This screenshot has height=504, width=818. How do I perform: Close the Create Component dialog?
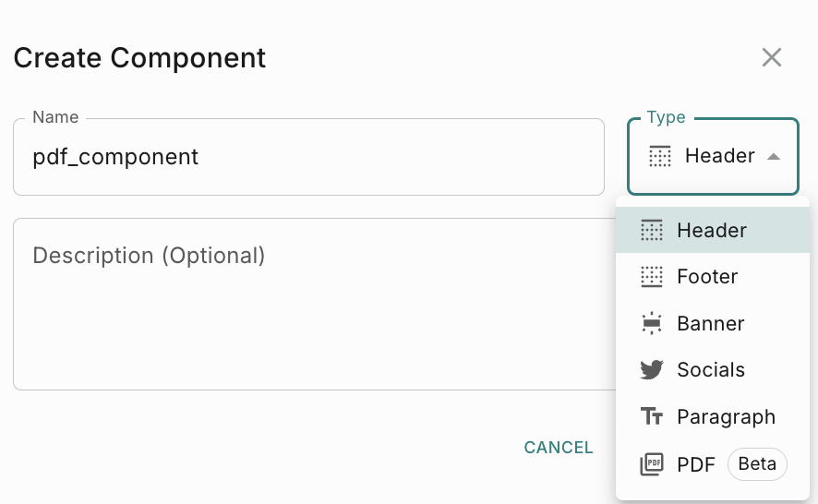tap(772, 57)
